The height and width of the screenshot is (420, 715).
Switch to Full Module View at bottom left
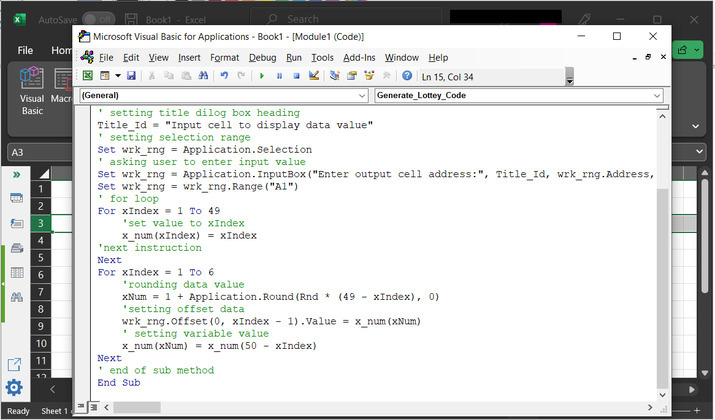pos(93,406)
